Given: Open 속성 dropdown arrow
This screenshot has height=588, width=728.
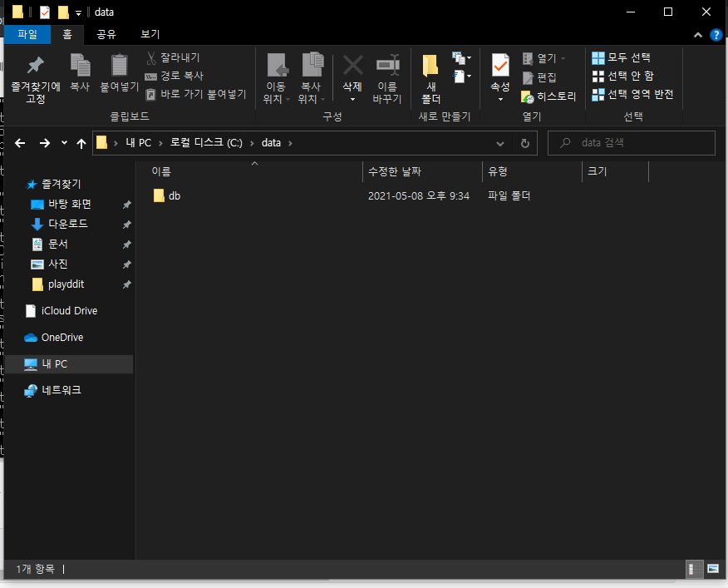Looking at the screenshot, I should 500,99.
